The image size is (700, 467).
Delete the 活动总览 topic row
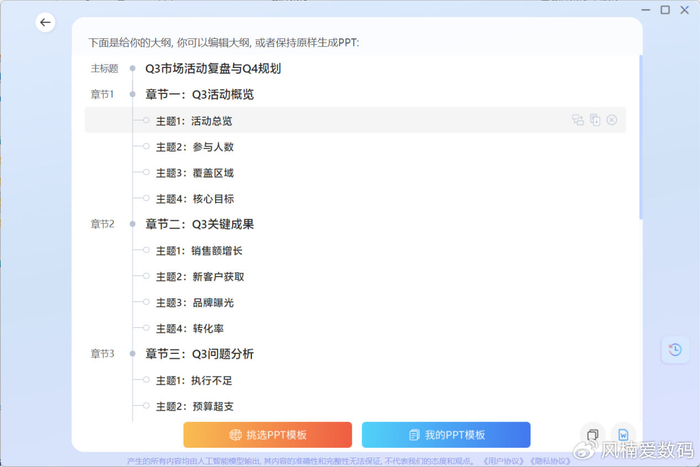(x=612, y=120)
